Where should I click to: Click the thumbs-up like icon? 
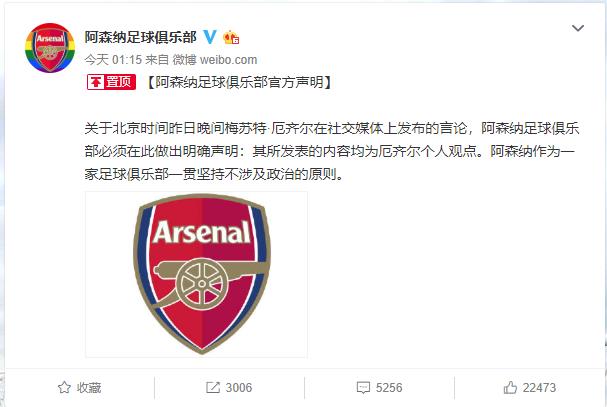click(510, 387)
